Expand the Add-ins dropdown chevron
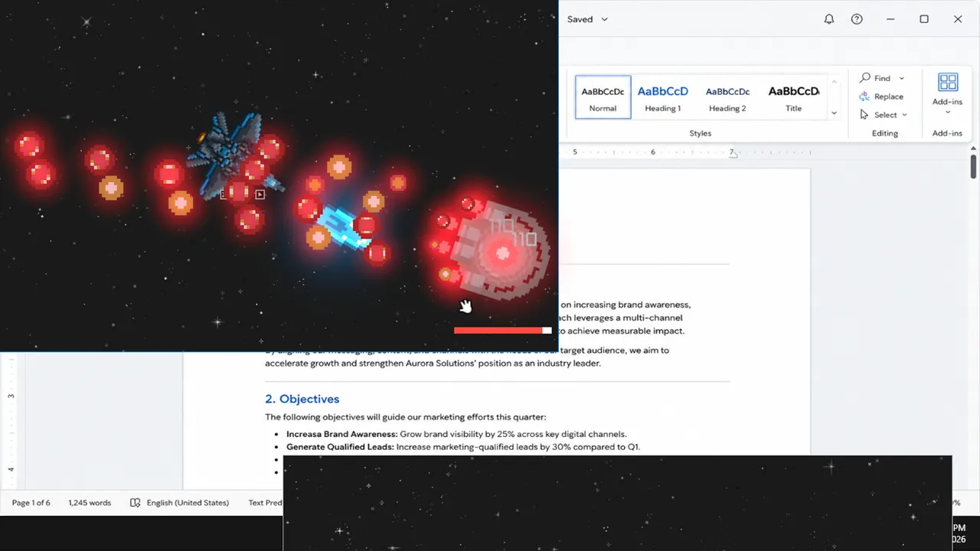 point(948,112)
